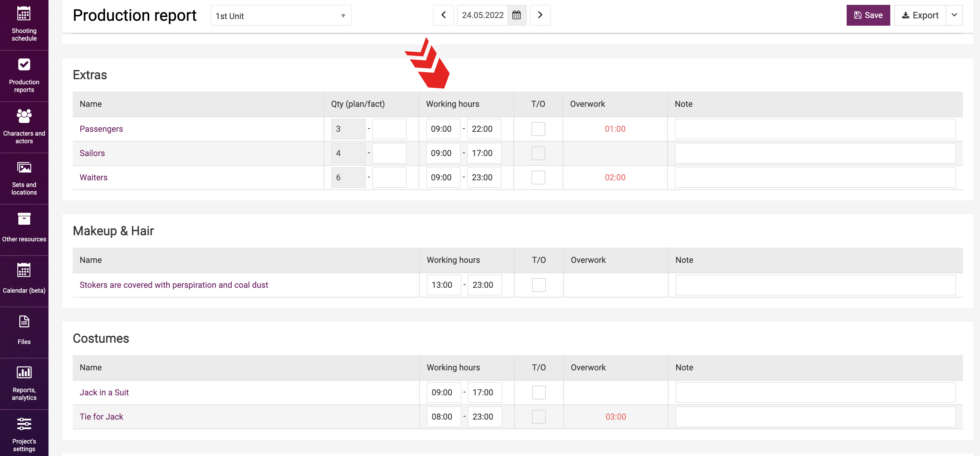Click the Stokers note field

(816, 285)
